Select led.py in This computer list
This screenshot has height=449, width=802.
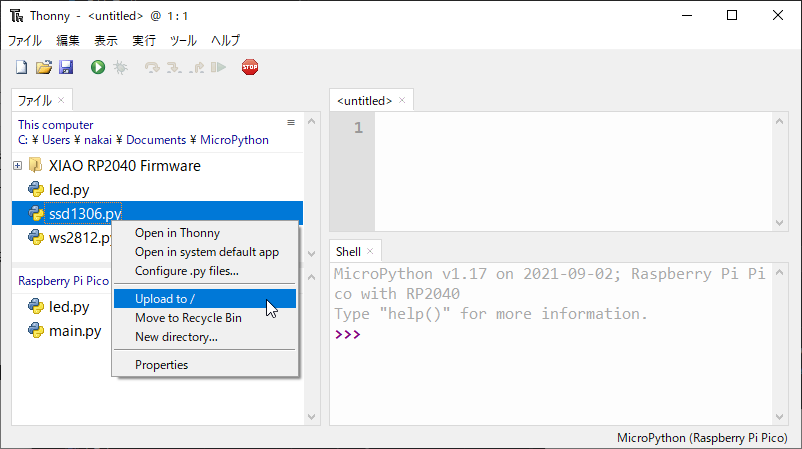pos(69,189)
